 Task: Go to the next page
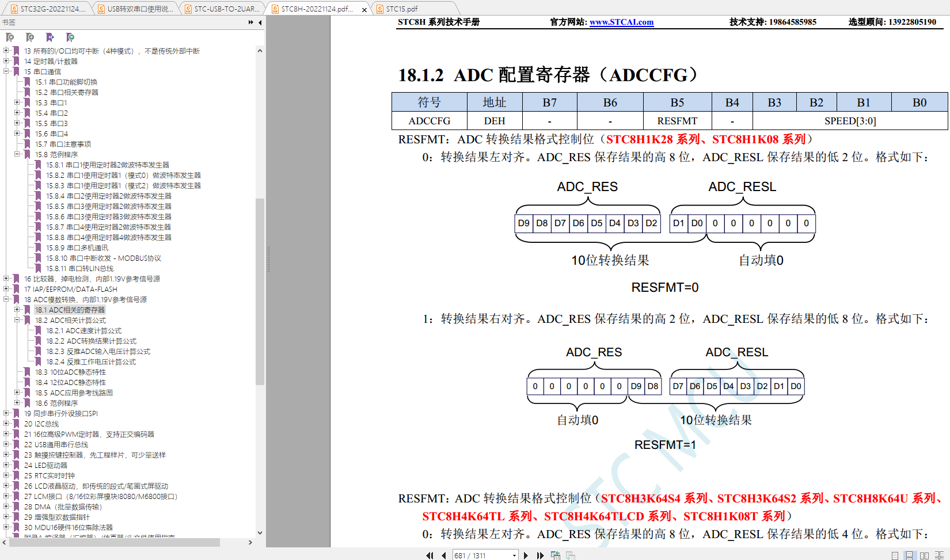pyautogui.click(x=526, y=555)
